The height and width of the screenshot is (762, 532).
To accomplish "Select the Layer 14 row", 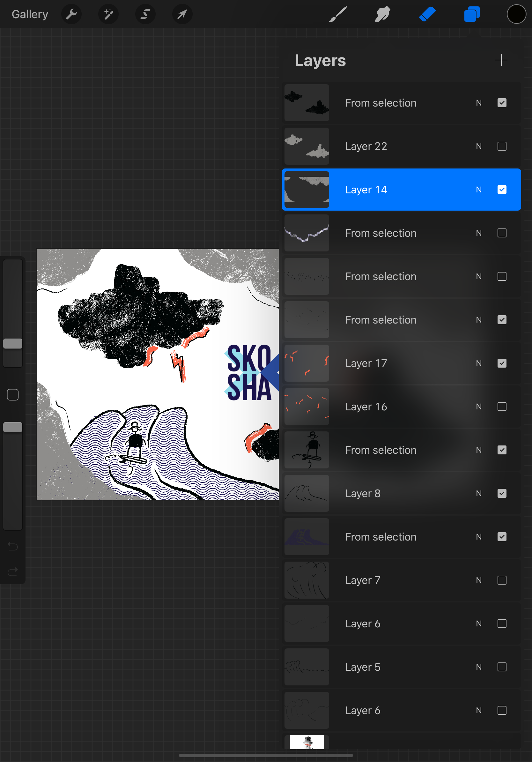I will (x=401, y=190).
